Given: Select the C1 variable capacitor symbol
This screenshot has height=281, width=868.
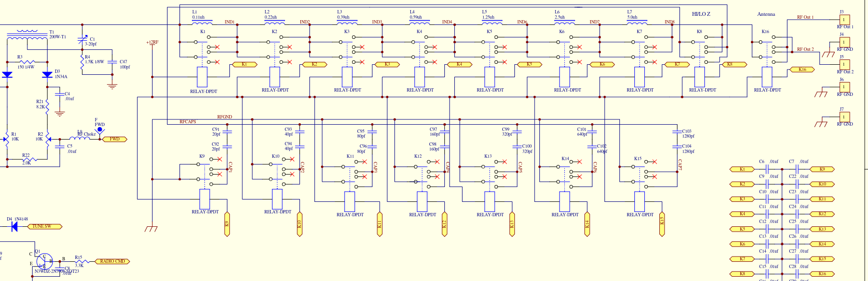Looking at the screenshot, I should coord(83,41).
